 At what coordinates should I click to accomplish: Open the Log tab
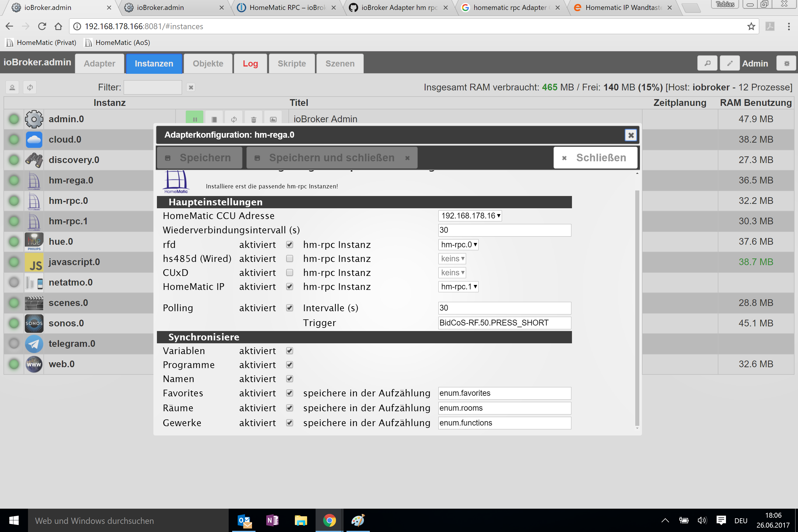250,64
